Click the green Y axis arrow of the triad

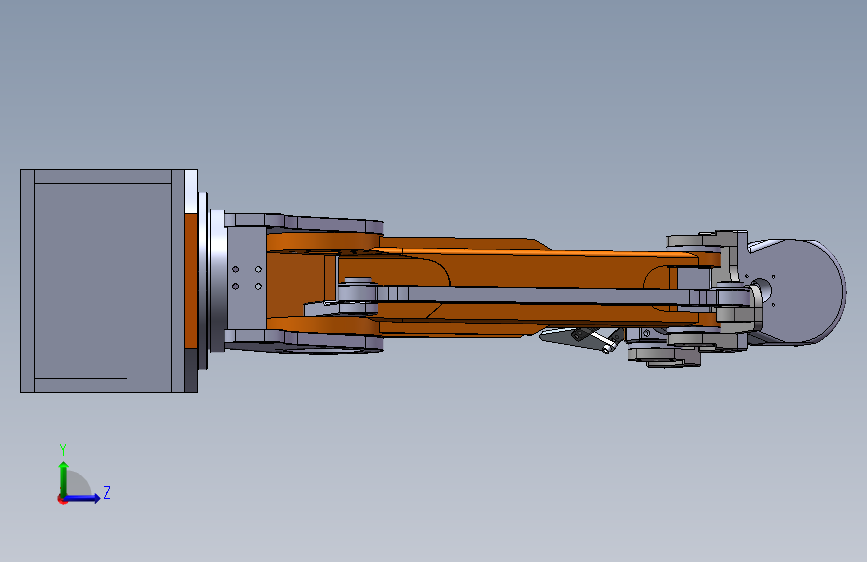[64, 478]
